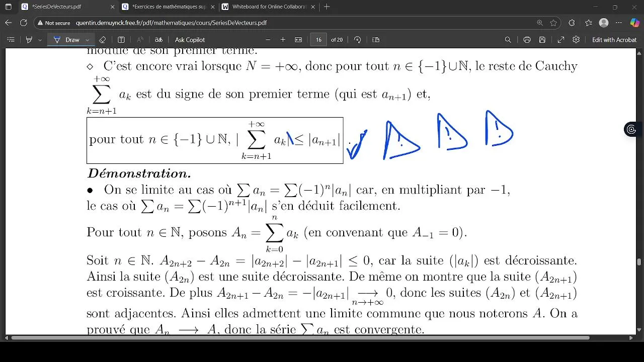Image resolution: width=644 pixels, height=362 pixels.
Task: Reload the page with the refresh icon
Action: 23,23
